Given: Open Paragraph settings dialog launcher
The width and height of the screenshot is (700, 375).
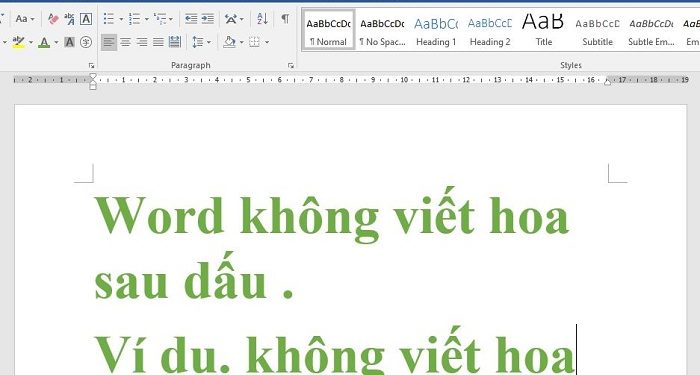Looking at the screenshot, I should click(291, 66).
